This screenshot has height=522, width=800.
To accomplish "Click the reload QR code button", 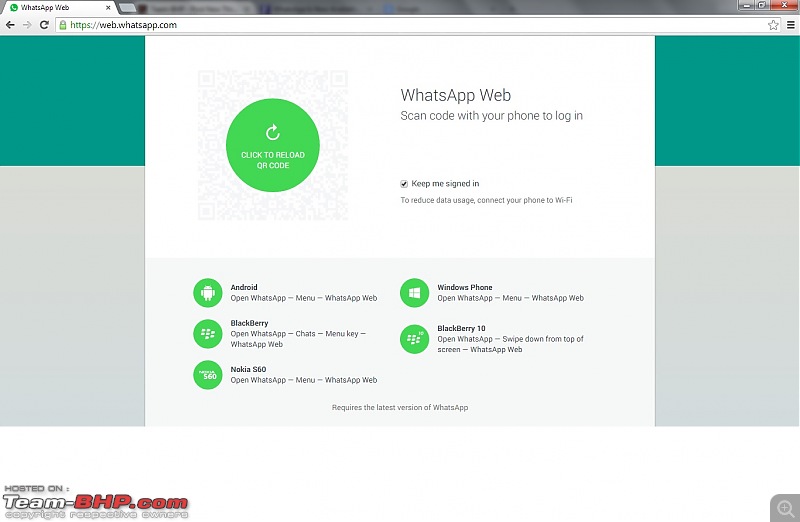I will point(273,145).
